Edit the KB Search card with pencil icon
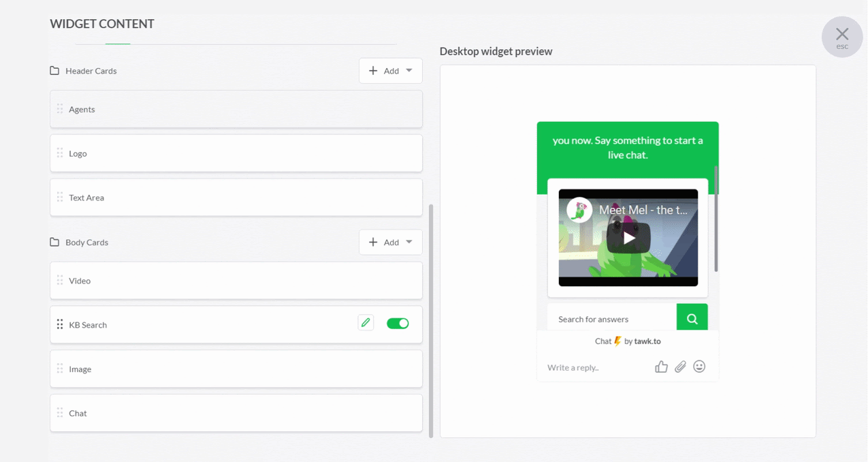868x462 pixels. coord(366,323)
